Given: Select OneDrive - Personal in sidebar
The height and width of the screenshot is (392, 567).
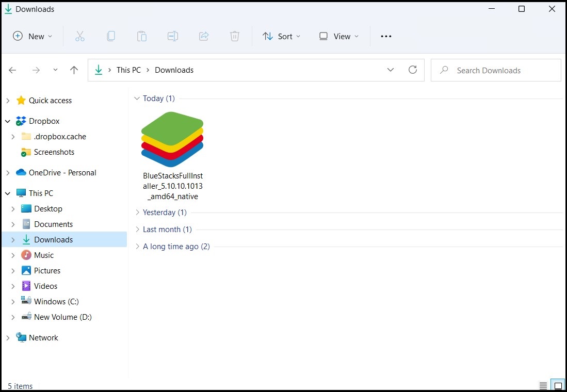Looking at the screenshot, I should 62,172.
